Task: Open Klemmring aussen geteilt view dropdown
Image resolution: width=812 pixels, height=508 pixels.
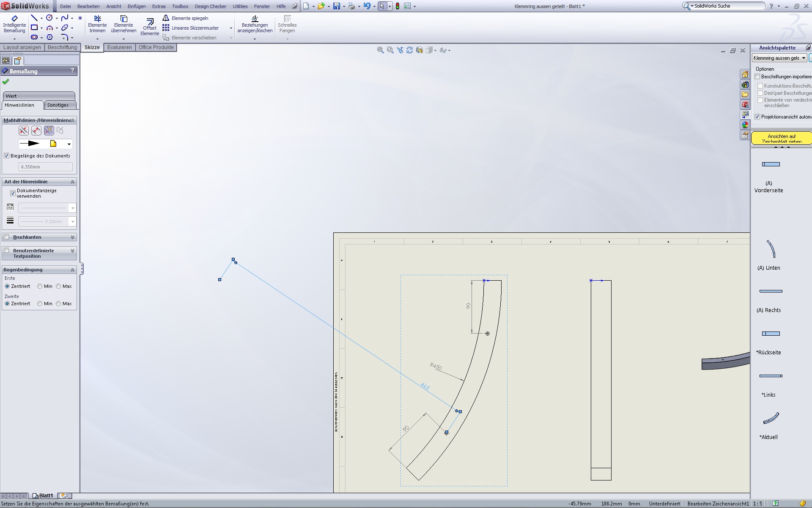Action: pos(804,58)
